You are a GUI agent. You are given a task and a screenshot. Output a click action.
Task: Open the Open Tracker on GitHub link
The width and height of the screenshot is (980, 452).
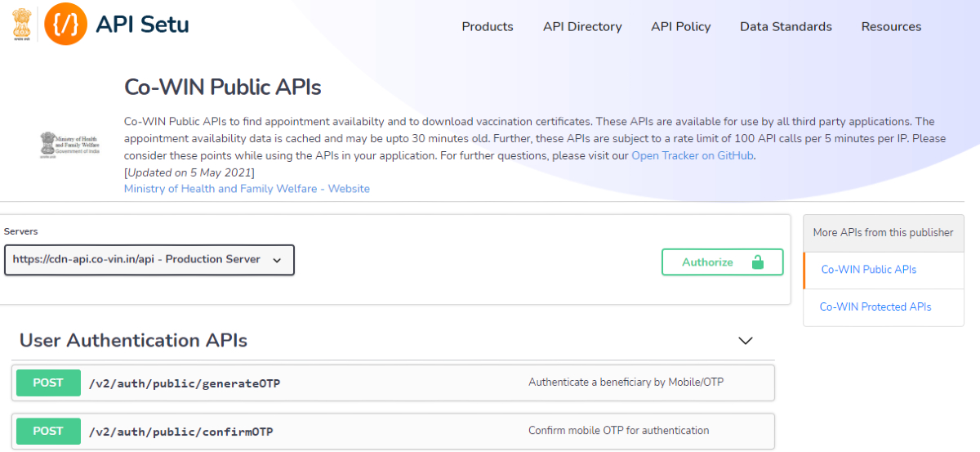693,155
